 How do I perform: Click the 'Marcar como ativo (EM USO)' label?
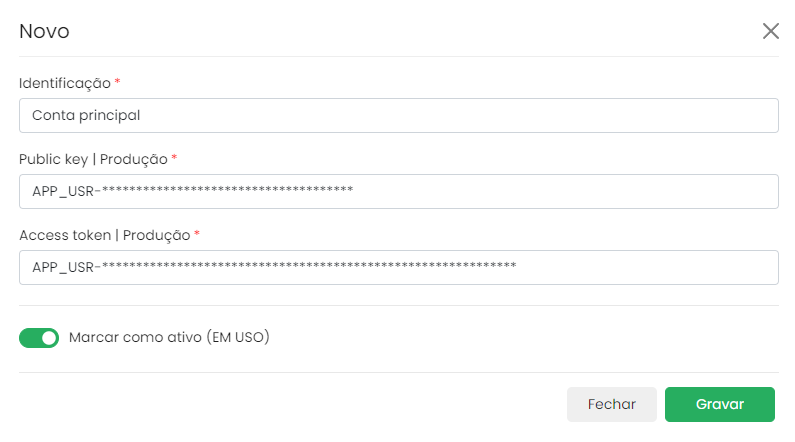[169, 338]
